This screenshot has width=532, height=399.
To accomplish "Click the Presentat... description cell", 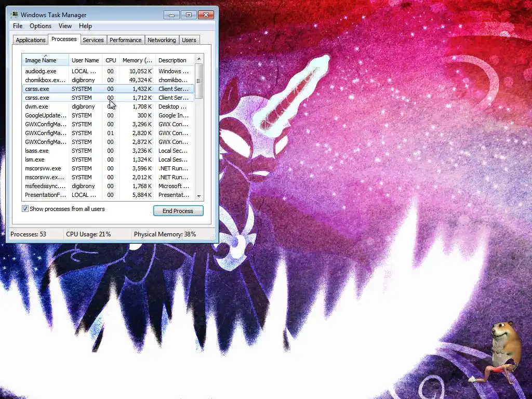I will [174, 195].
